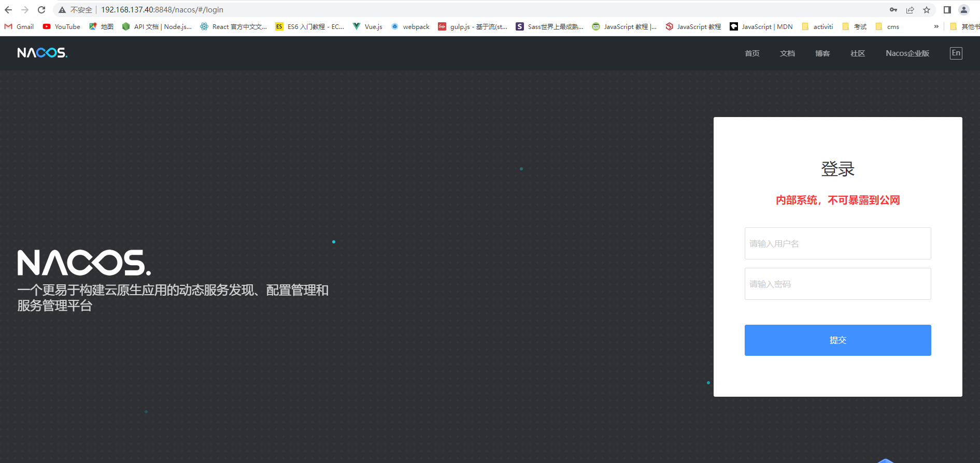
Task: Reload the page with refresh icon
Action: [x=41, y=10]
